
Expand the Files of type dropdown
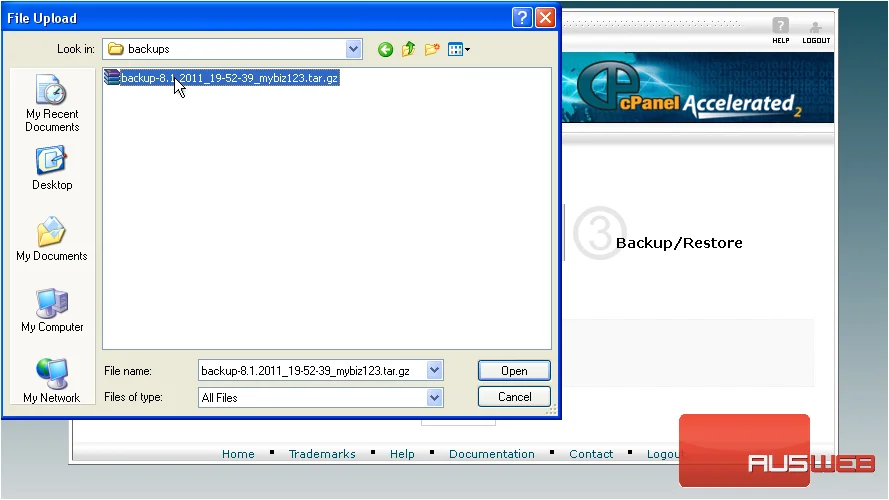434,397
